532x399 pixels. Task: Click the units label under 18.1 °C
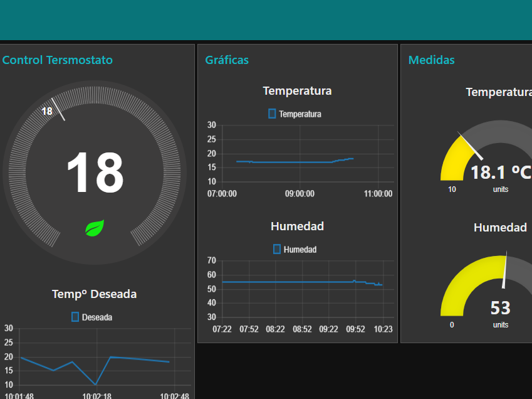click(500, 189)
